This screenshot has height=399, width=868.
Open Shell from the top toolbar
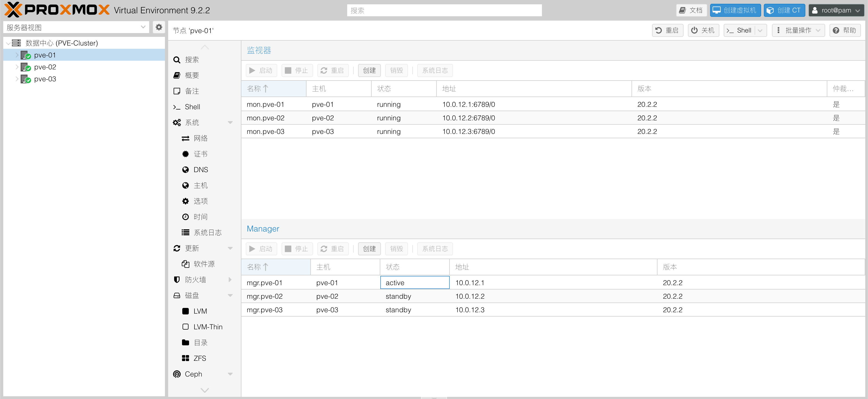(739, 30)
